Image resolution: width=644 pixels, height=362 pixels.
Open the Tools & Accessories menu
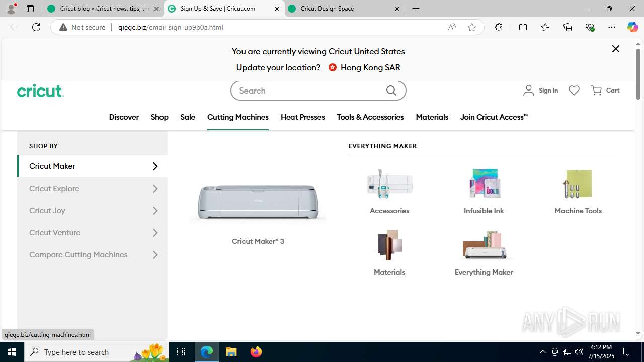point(370,117)
